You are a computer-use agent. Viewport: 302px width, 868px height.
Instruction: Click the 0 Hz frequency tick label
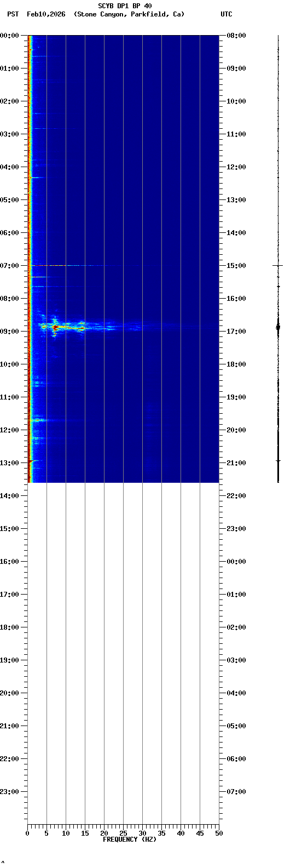[27, 833]
